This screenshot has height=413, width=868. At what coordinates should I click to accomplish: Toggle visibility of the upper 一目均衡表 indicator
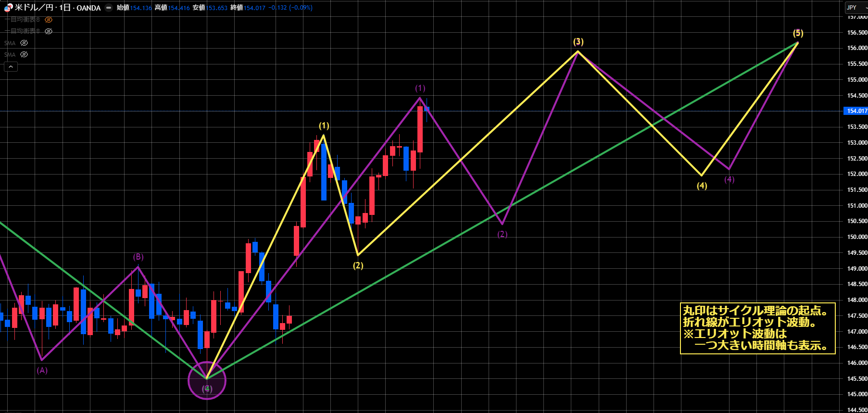49,20
